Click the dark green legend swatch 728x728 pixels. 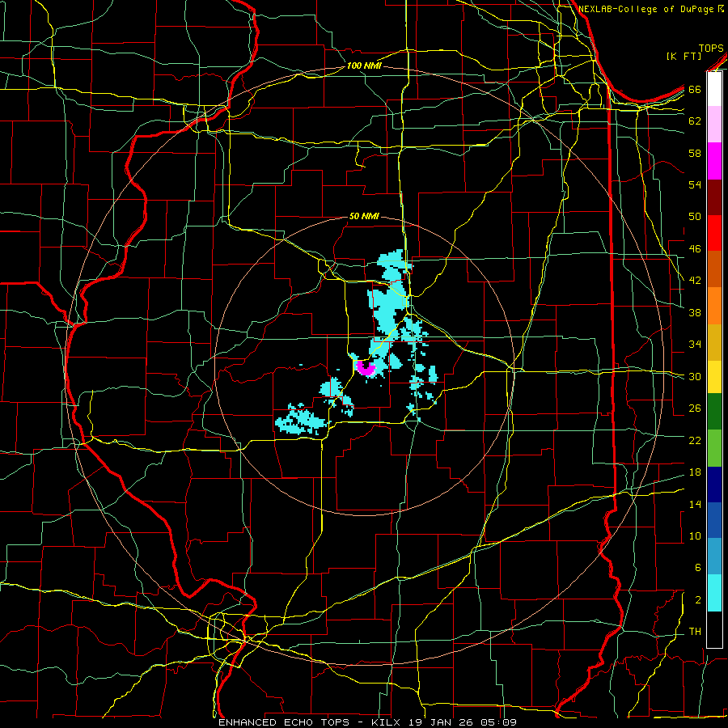pyautogui.click(x=714, y=412)
